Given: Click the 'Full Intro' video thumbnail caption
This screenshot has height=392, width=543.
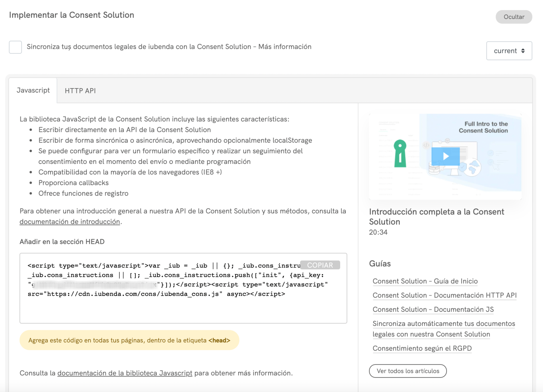Looking at the screenshot, I should coord(483,127).
